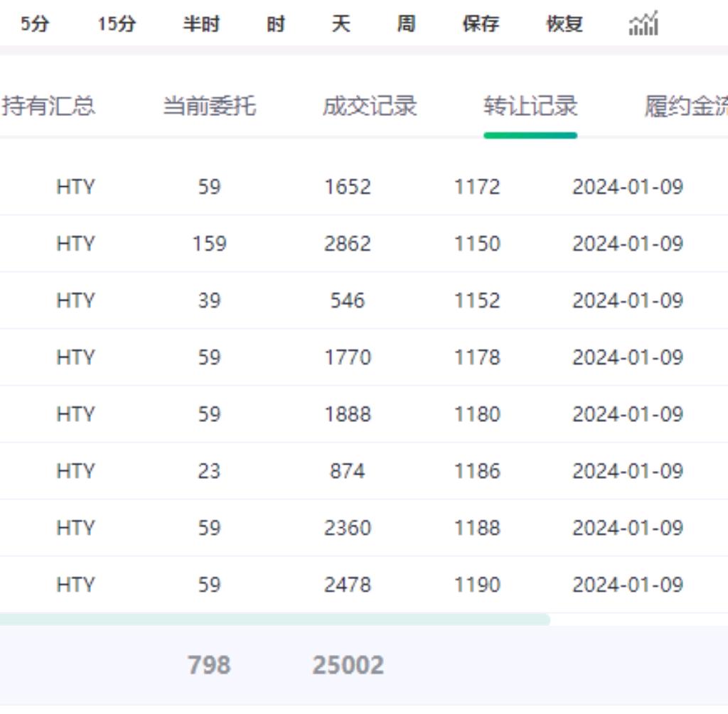Click the row showing amount 546

348,301
